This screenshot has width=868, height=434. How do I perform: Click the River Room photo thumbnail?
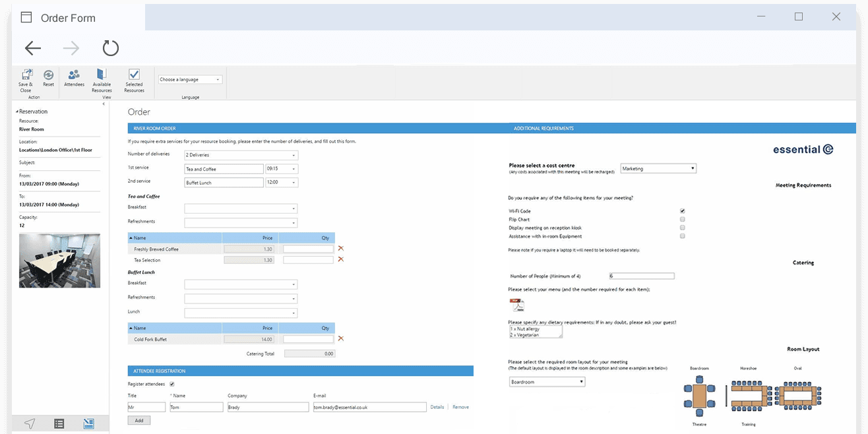59,261
